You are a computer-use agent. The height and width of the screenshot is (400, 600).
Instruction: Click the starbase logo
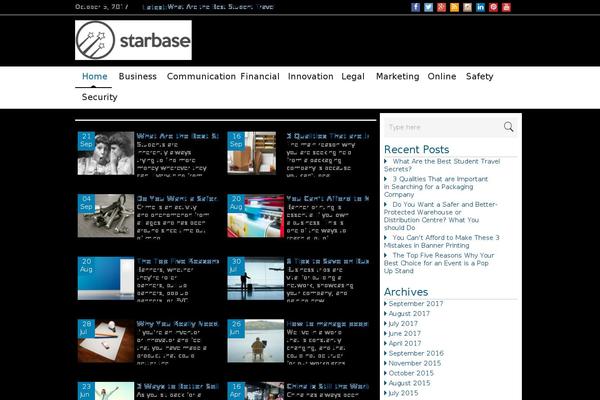point(133,40)
